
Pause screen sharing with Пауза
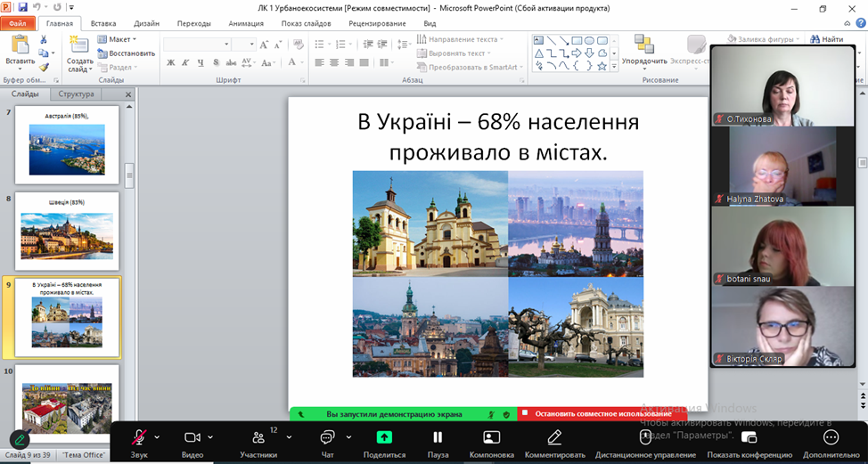click(x=438, y=437)
